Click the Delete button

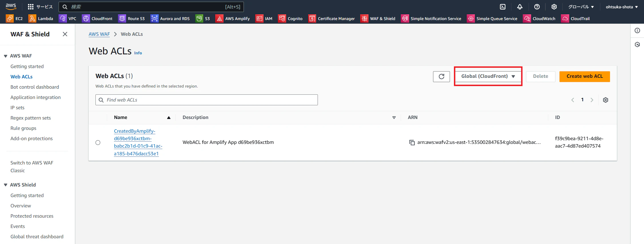point(541,76)
